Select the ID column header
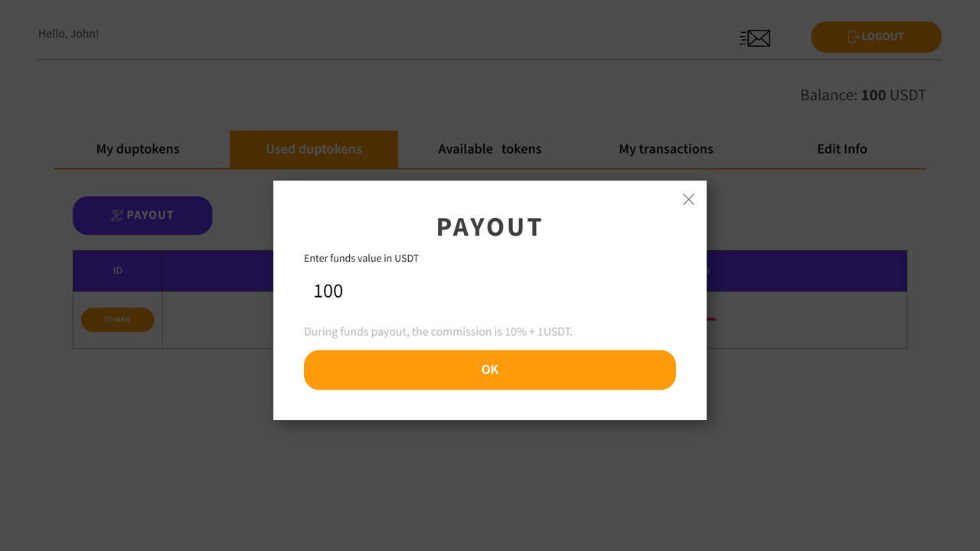The image size is (980, 551). [117, 270]
